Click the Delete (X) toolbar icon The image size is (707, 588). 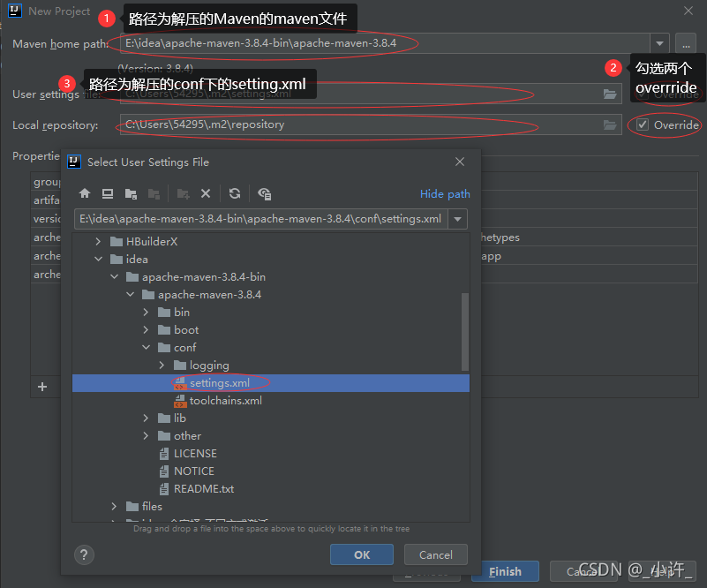(x=206, y=194)
